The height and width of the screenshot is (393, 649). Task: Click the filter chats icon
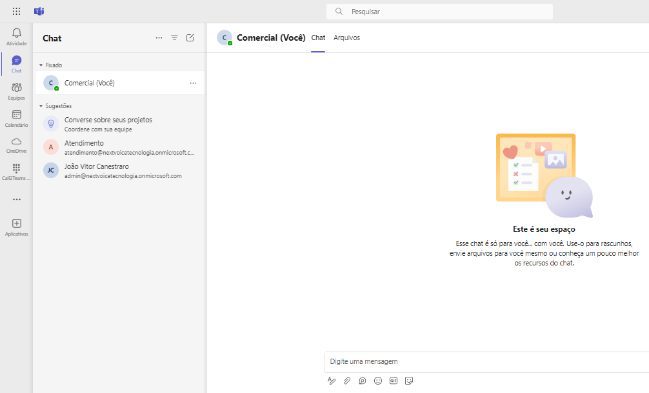[174, 38]
